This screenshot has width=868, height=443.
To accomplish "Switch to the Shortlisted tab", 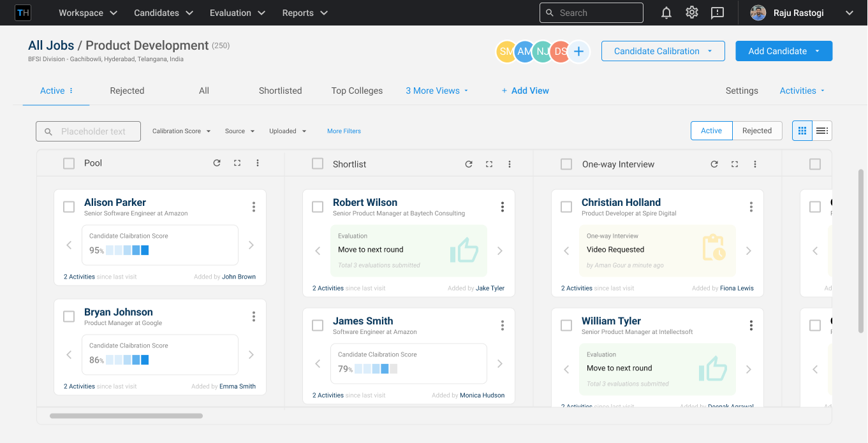I will tap(280, 91).
